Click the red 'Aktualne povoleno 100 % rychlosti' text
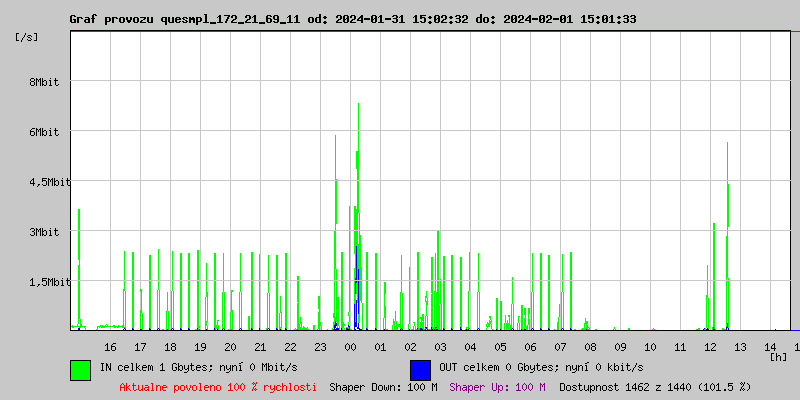The height and width of the screenshot is (400, 800). (218, 387)
